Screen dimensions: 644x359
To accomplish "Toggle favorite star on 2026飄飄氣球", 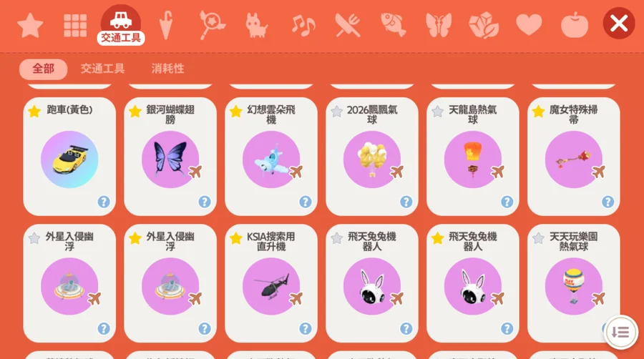I will tap(337, 111).
